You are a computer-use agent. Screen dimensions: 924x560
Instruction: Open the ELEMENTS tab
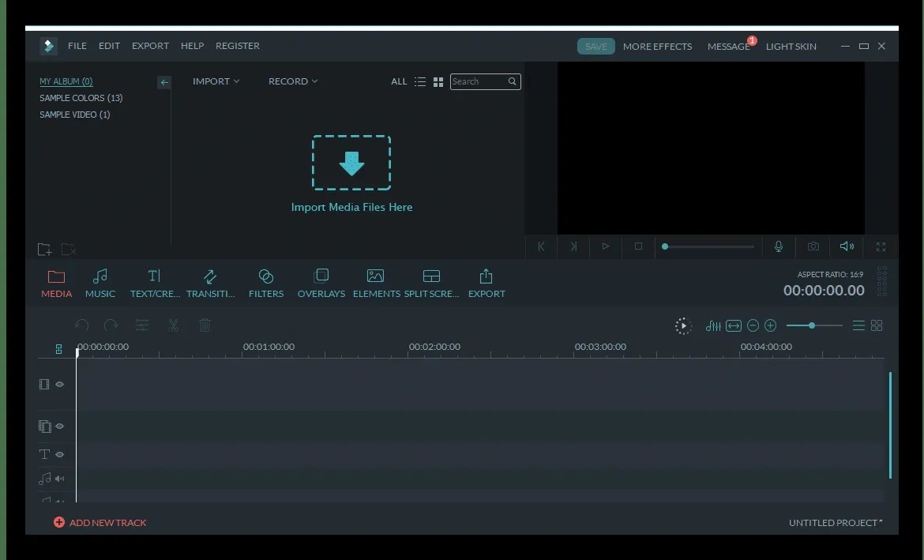click(376, 284)
